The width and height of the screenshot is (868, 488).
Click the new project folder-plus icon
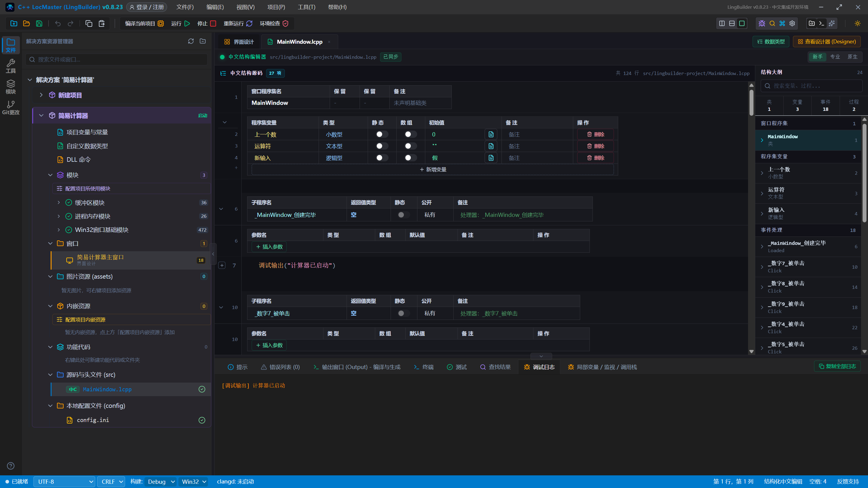(14, 23)
